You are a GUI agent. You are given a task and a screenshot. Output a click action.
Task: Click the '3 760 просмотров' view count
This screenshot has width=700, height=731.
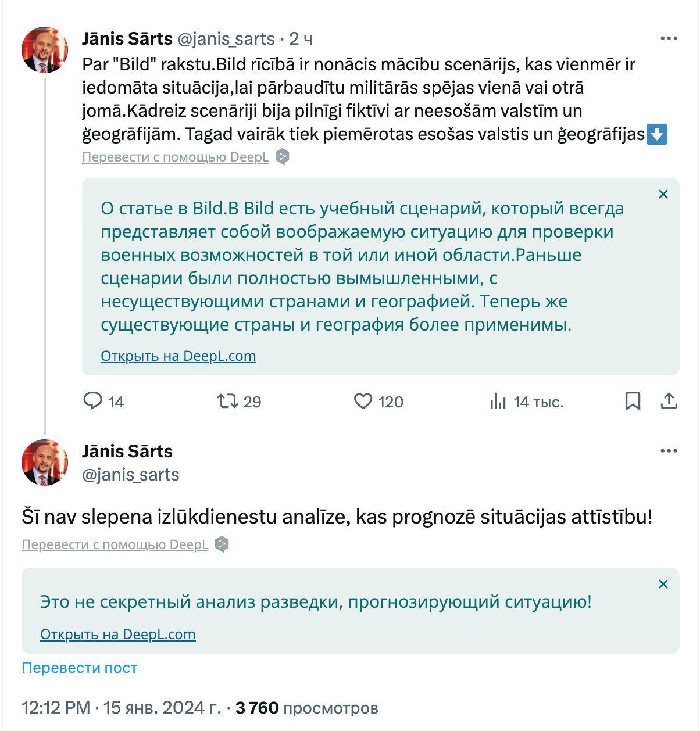click(x=306, y=708)
